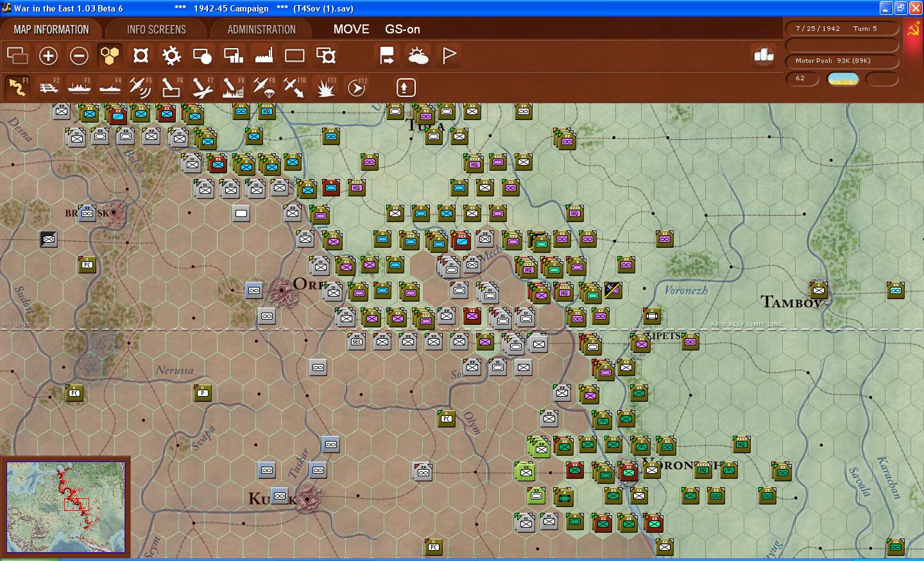Click the 7/25/1942 date display
The height and width of the screenshot is (561, 924).
pyautogui.click(x=818, y=29)
